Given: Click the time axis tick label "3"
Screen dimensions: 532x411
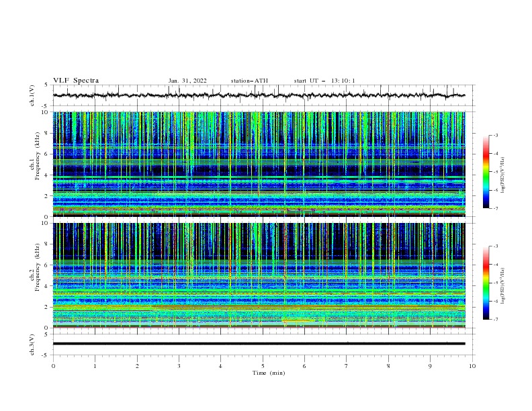Looking at the screenshot, I should [x=179, y=366].
